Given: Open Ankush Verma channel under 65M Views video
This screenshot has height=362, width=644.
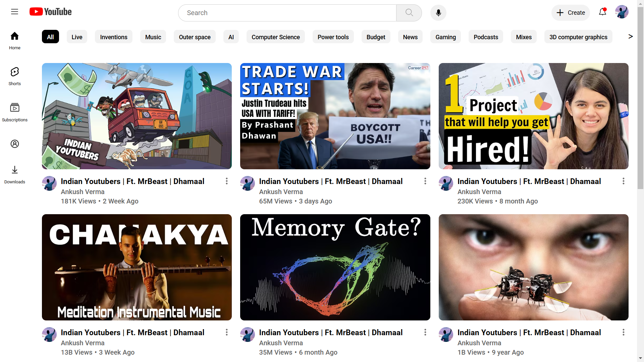Looking at the screenshot, I should tap(281, 192).
